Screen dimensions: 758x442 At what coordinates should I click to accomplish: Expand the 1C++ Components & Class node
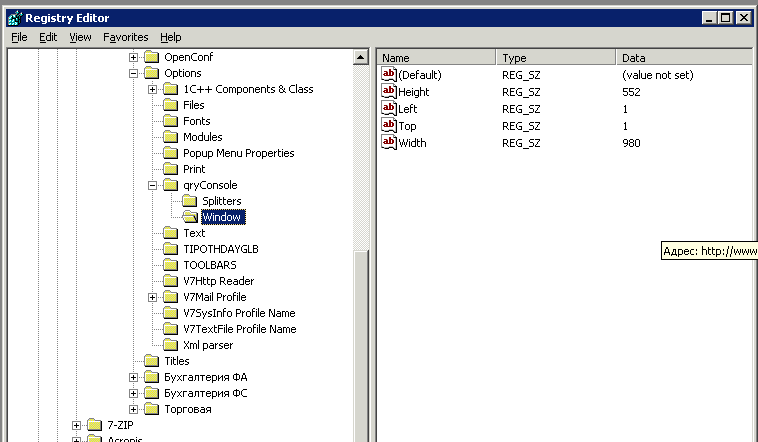pos(153,89)
